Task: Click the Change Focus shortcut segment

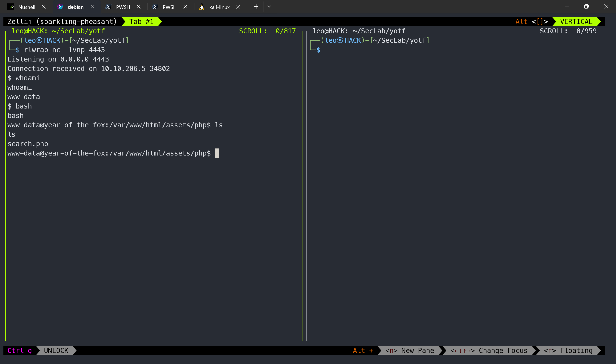Action: 489,351
